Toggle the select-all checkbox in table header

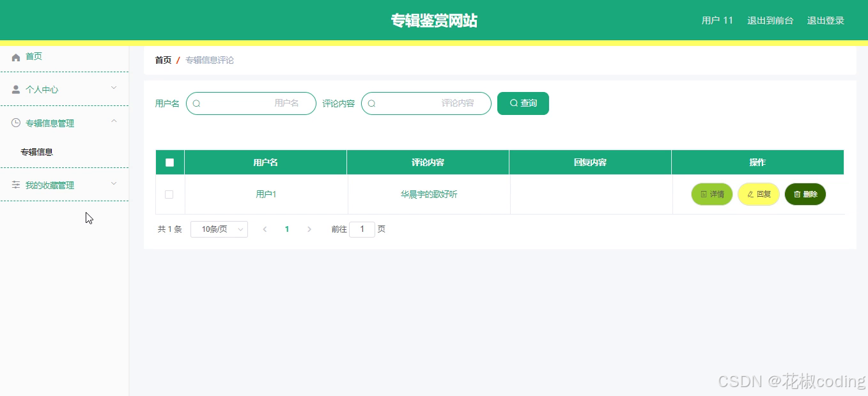click(x=169, y=162)
